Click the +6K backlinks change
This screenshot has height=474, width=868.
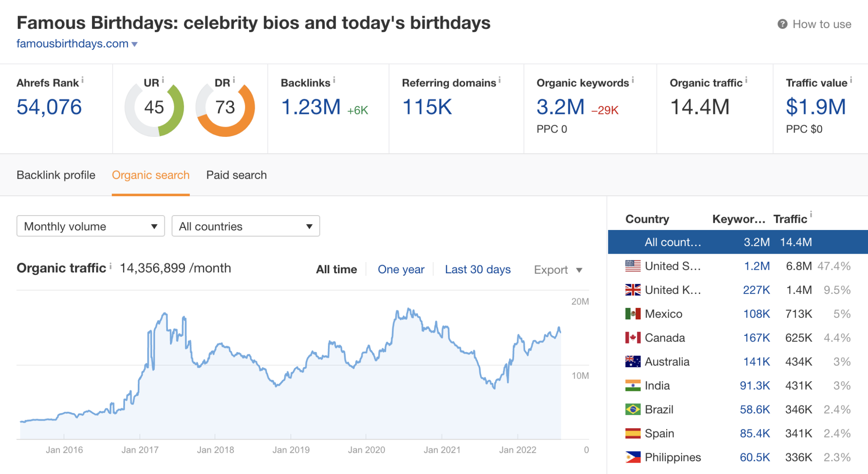click(x=357, y=110)
